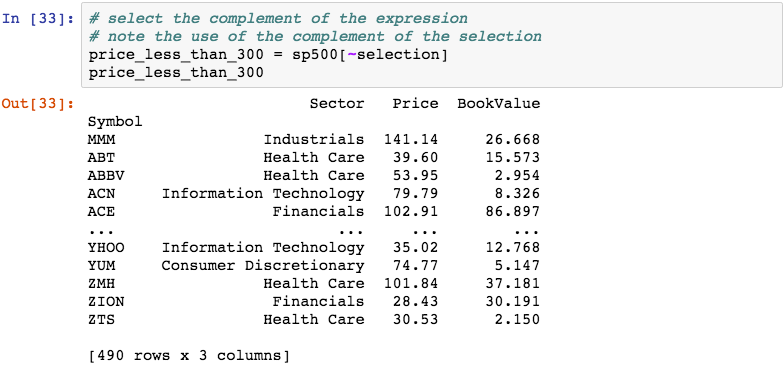Click the ACN Information Technology sector value
The width and height of the screenshot is (784, 366).
pos(262,194)
